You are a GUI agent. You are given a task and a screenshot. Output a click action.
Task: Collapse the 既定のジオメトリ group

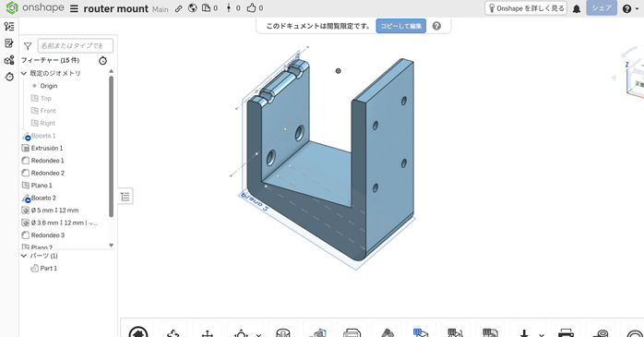click(24, 73)
